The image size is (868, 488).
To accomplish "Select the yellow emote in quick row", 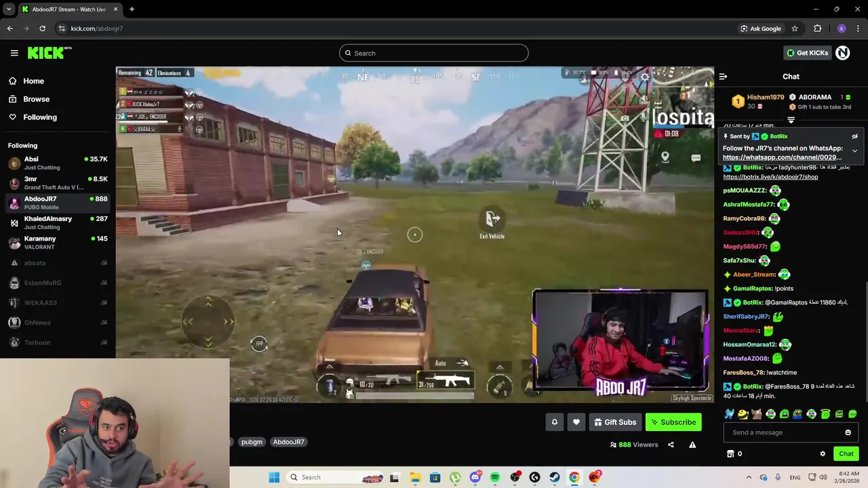I will (743, 414).
